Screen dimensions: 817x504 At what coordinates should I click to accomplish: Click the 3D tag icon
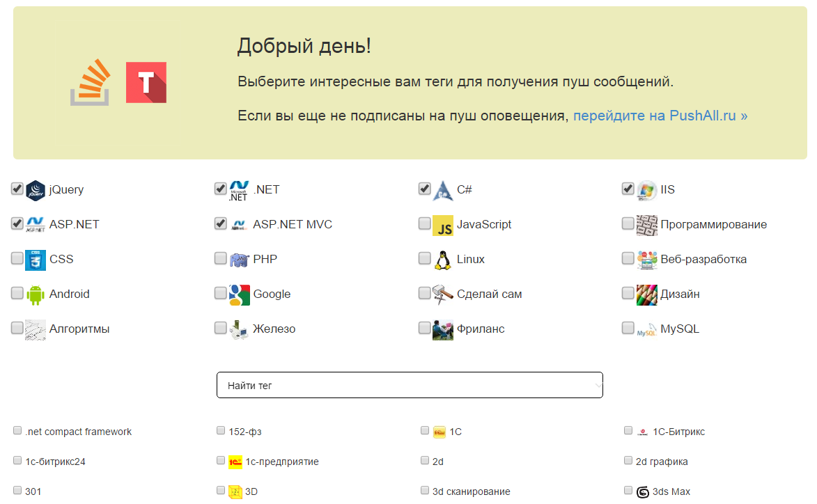[x=235, y=491]
